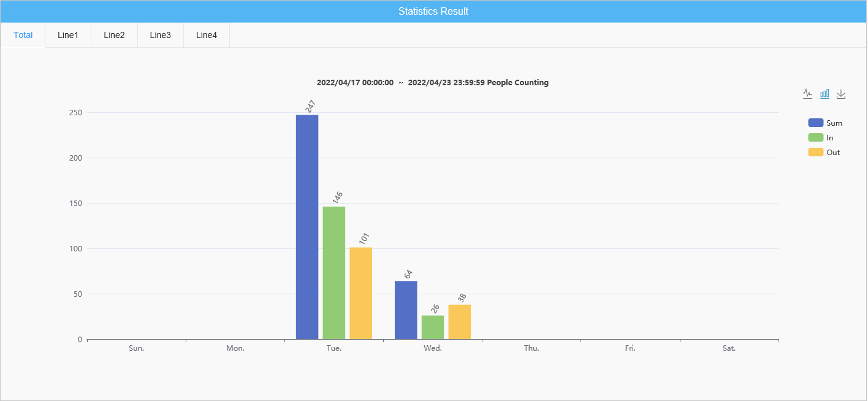Select Tuesday's green In bar (146)
The height and width of the screenshot is (401, 868).
tap(334, 273)
